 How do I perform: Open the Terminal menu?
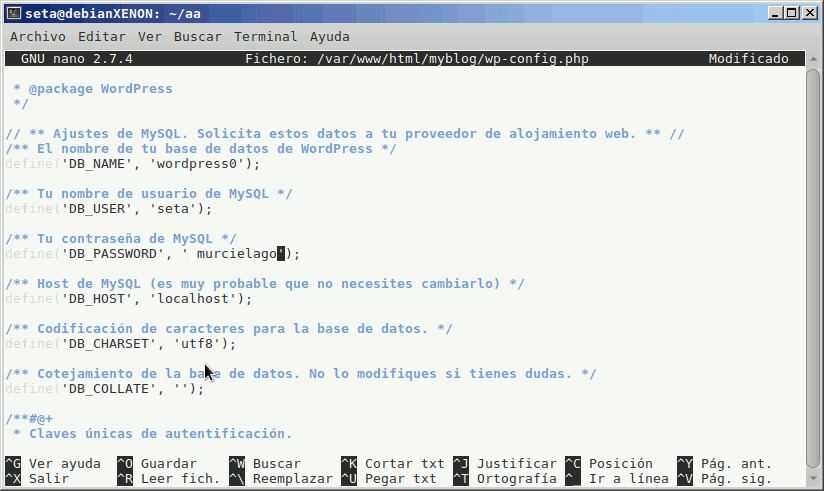click(265, 37)
